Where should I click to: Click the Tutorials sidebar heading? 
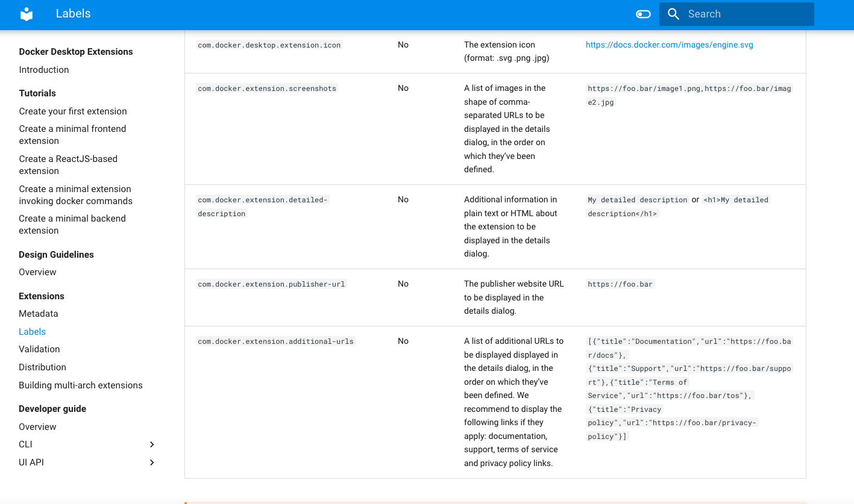pyautogui.click(x=37, y=93)
